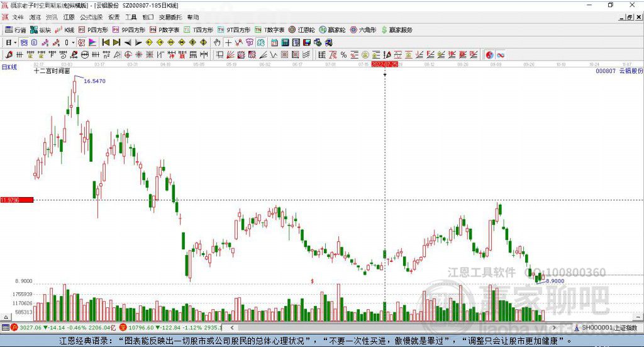
Task: Open the calculator icon
Action: pyautogui.click(x=285, y=42)
